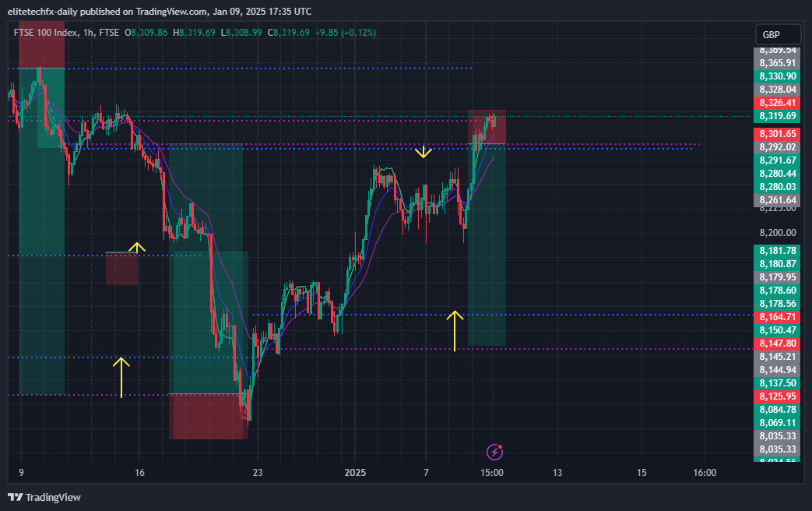
Task: Click the date 13 on time axis
Action: pos(557,472)
